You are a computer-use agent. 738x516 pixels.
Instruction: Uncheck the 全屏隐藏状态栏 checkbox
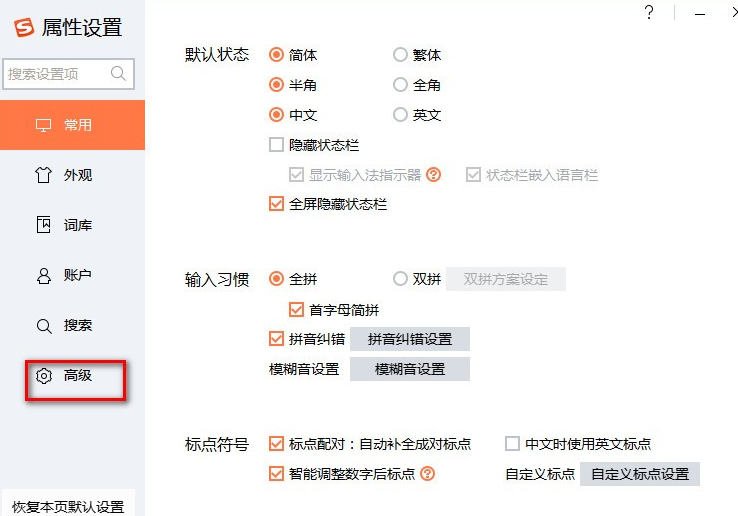pyautogui.click(x=277, y=204)
